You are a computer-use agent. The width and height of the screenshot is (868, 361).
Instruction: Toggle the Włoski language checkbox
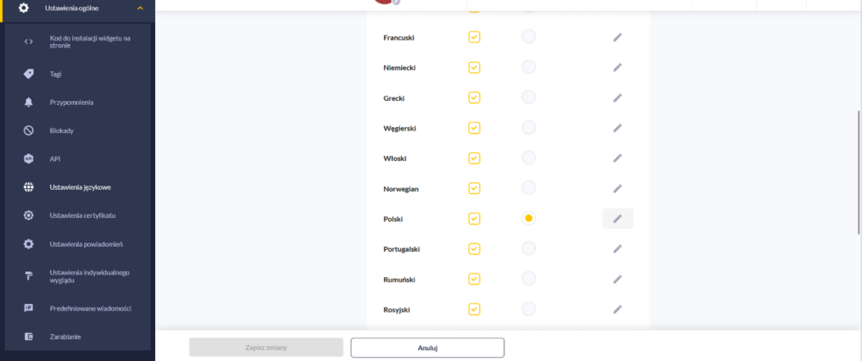475,158
